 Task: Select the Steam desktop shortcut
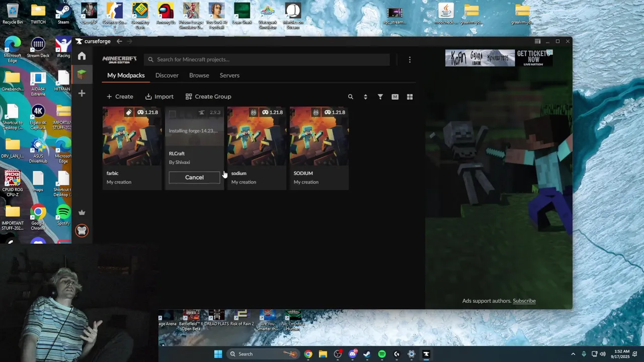pyautogui.click(x=63, y=14)
